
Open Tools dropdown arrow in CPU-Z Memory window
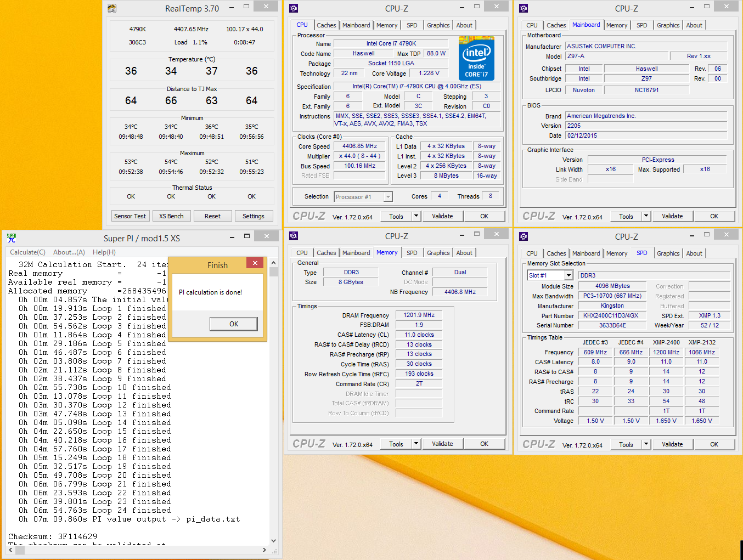(x=416, y=444)
